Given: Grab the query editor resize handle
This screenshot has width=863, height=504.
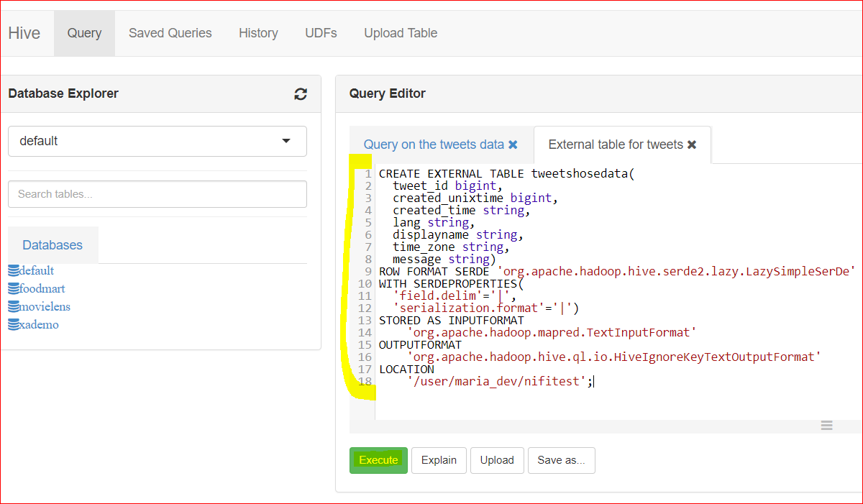Looking at the screenshot, I should click(827, 426).
